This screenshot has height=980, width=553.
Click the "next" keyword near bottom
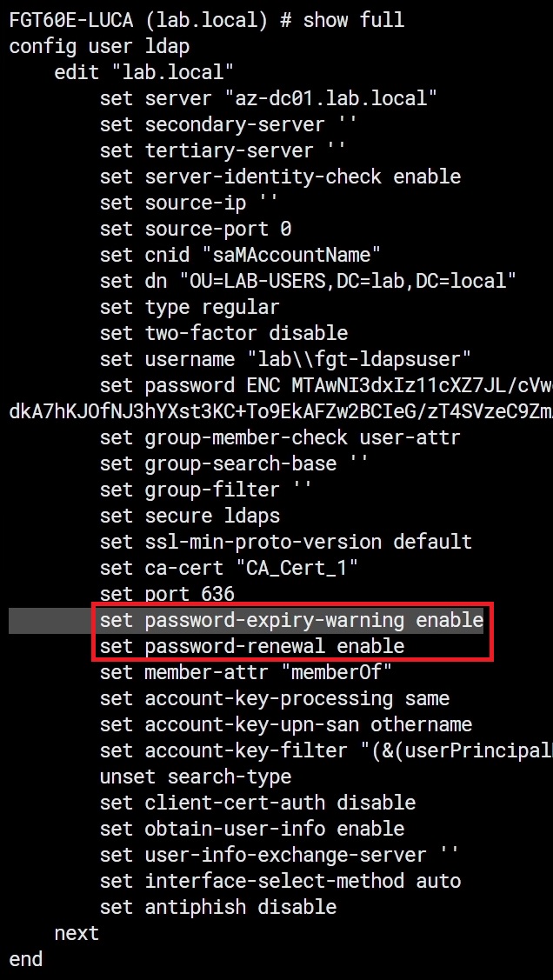[77, 934]
